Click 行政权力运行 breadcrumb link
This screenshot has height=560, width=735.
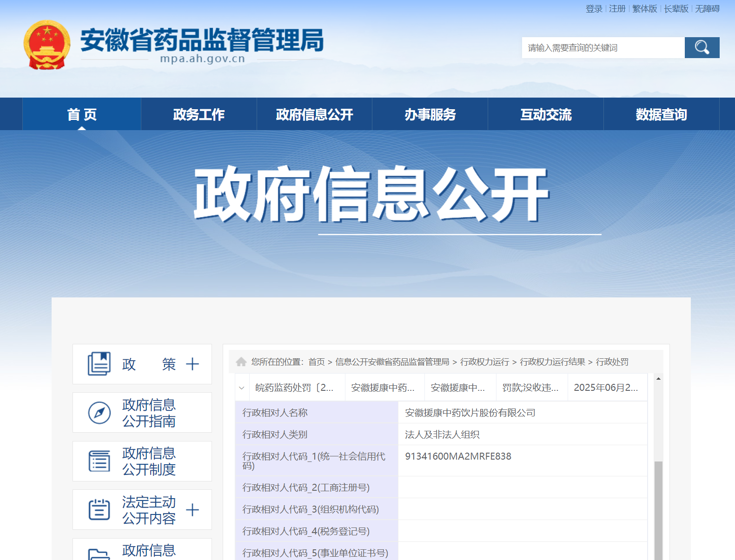(484, 362)
